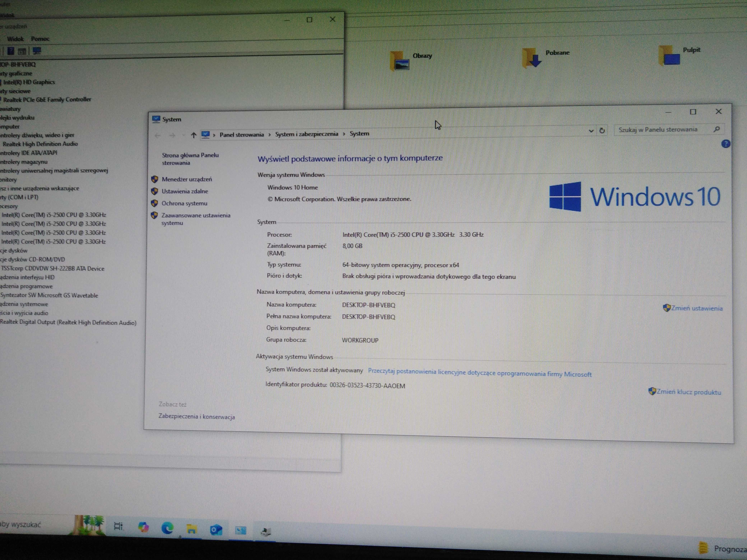Viewport: 747px width, 560px height.
Task: Open the Pulpit folder icon
Action: pyautogui.click(x=669, y=55)
